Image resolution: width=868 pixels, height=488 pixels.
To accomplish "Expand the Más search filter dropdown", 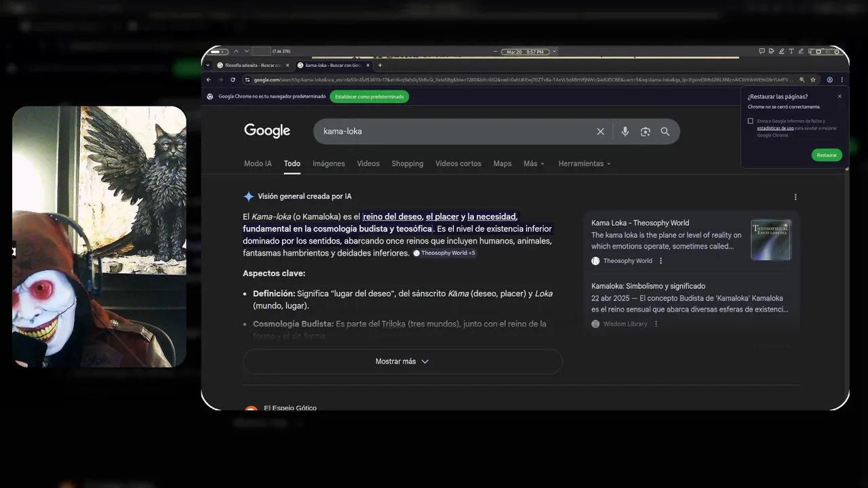I will (534, 163).
